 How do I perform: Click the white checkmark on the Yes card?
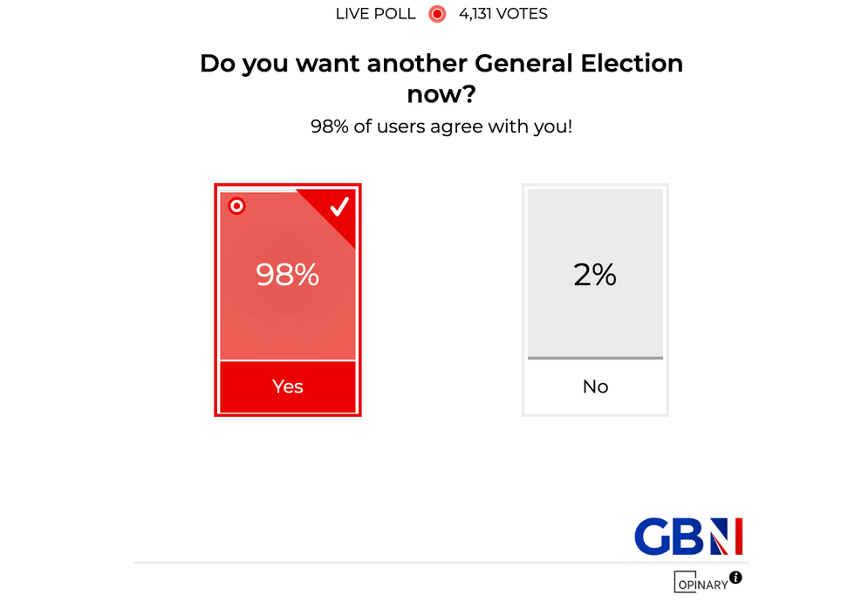pyautogui.click(x=339, y=206)
